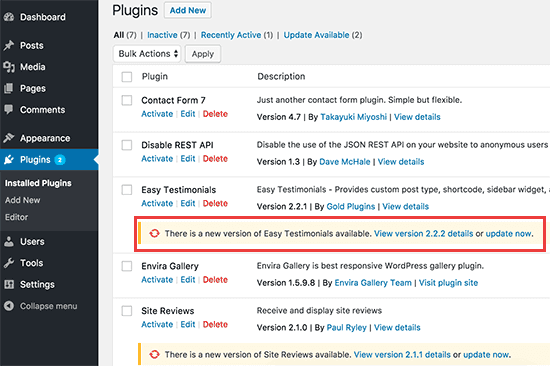
Task: Click the Users person icon
Action: point(9,241)
